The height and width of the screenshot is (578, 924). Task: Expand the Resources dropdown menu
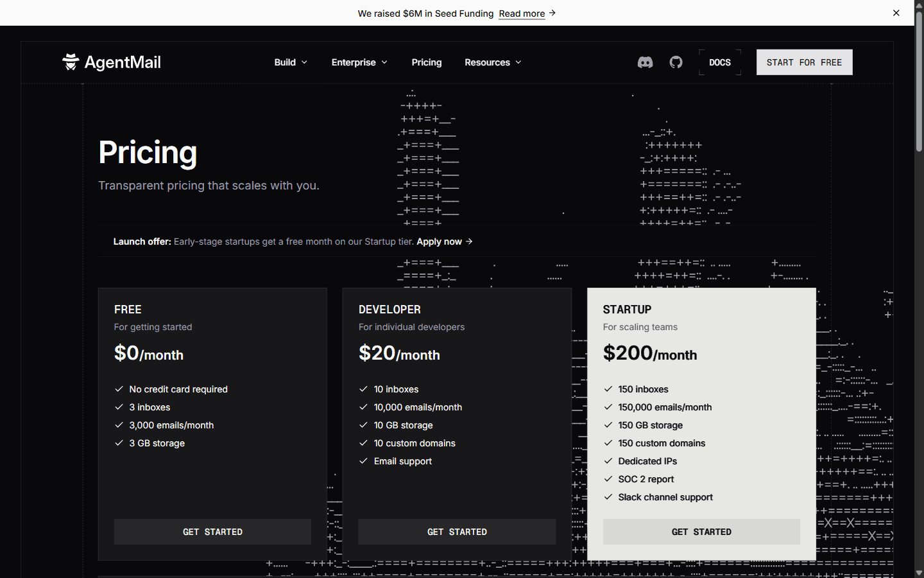(x=493, y=62)
